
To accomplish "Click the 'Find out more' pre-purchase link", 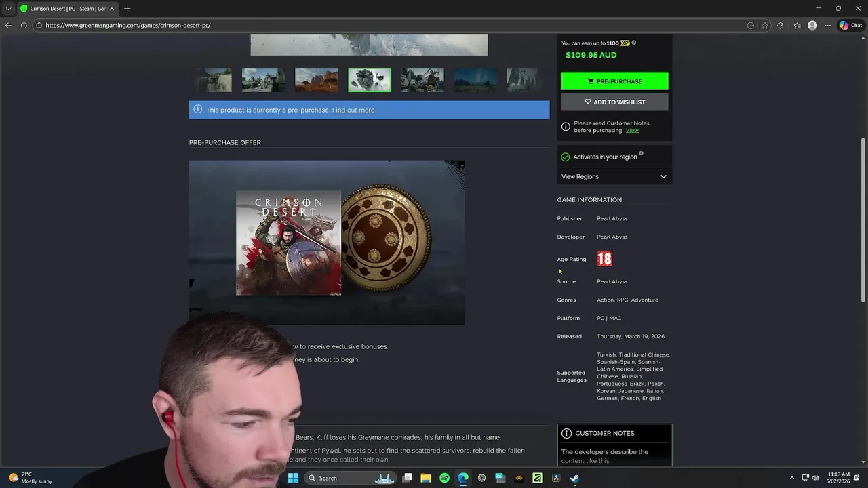I will pos(353,110).
